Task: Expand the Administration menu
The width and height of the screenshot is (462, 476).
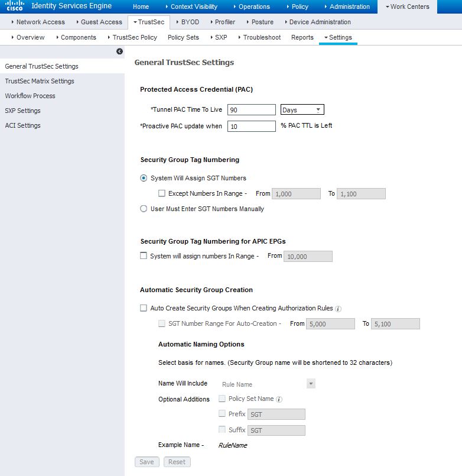Action: tap(347, 7)
